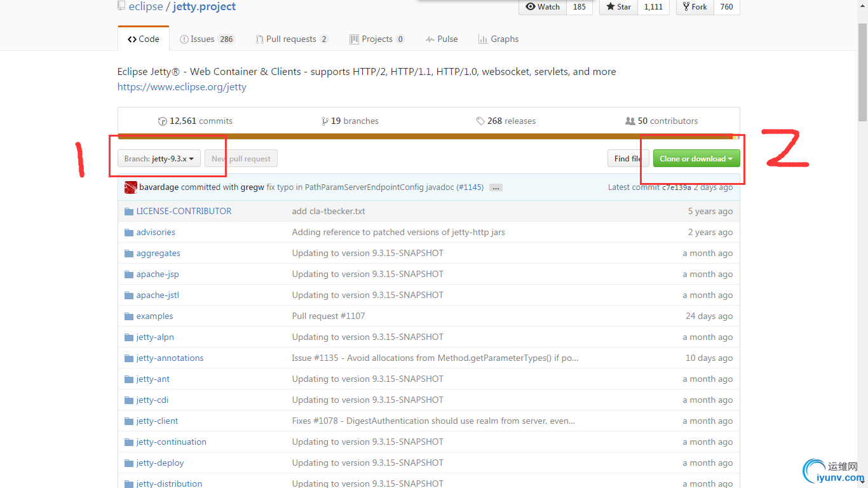Click the jetty-alpn folder icon

129,337
